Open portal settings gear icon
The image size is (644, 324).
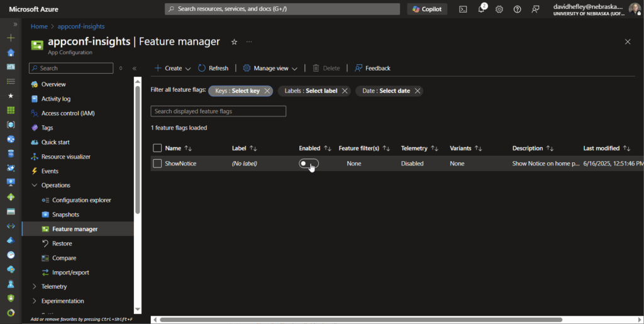[x=499, y=9]
